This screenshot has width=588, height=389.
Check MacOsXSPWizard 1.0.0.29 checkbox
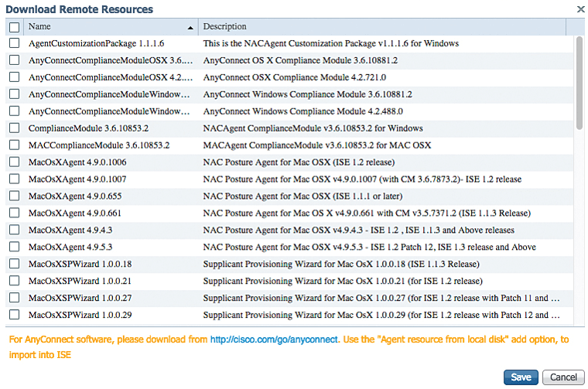[x=14, y=316]
